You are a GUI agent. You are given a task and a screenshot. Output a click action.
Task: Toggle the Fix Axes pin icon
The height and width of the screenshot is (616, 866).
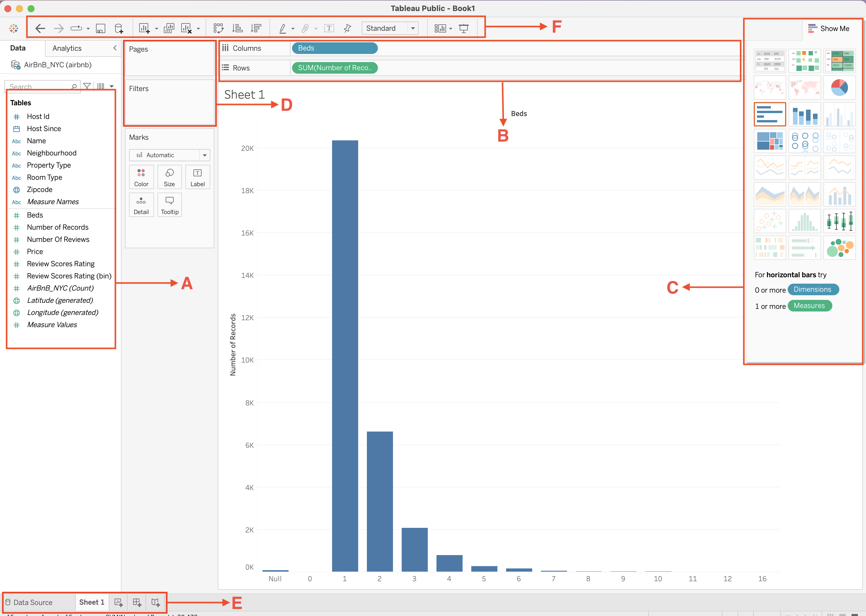tap(347, 28)
